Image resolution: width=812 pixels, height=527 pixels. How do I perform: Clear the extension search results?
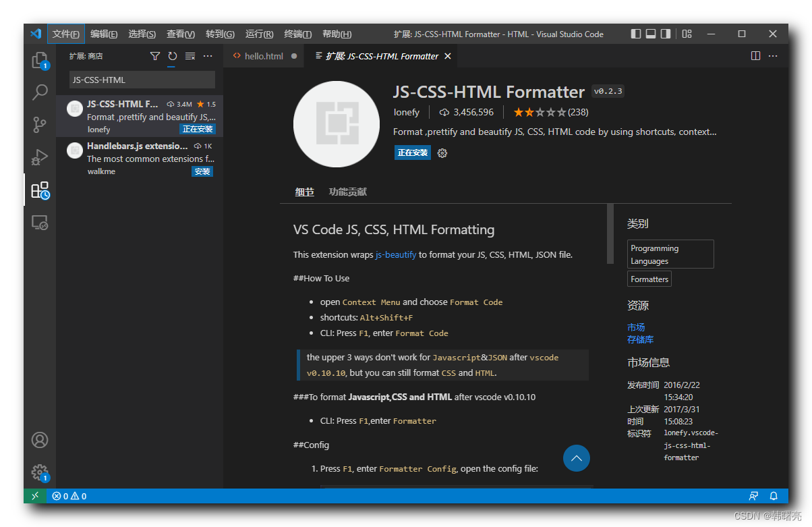(189, 56)
